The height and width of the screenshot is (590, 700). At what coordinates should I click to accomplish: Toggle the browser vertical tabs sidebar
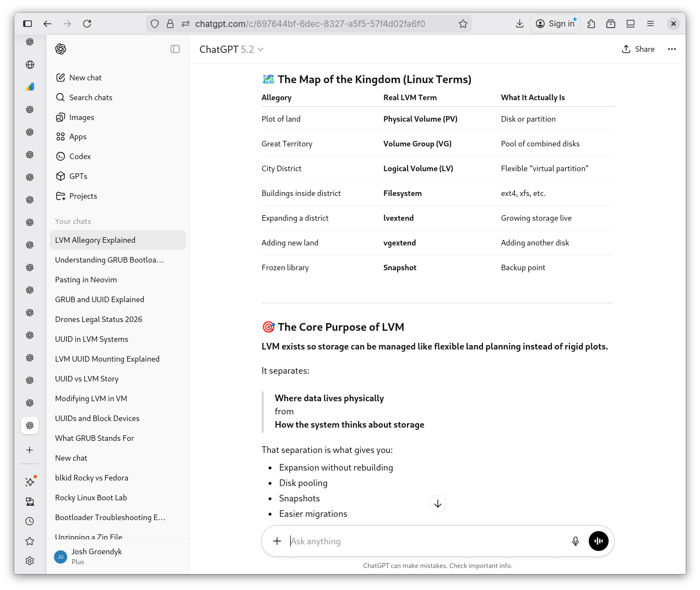28,24
